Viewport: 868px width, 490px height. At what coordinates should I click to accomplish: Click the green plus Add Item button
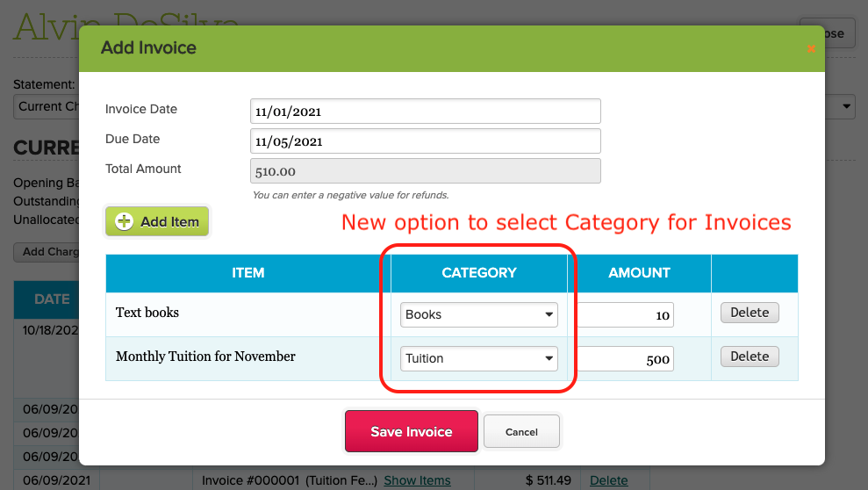tap(157, 222)
